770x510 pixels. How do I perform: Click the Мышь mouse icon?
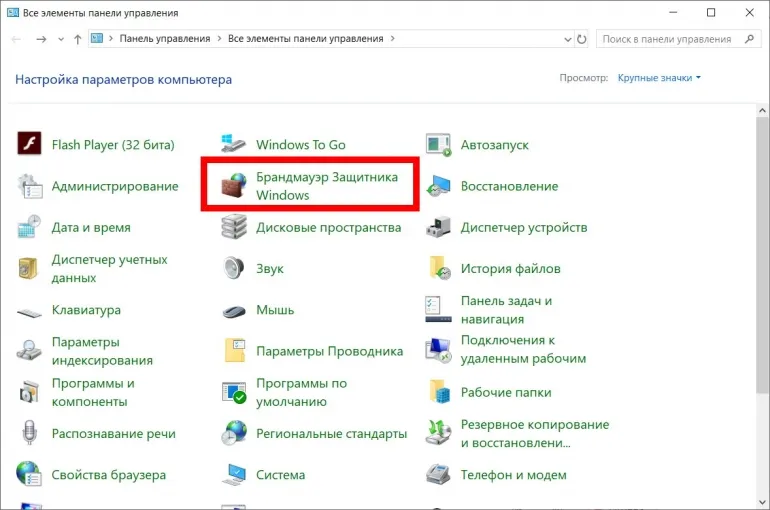tap(234, 310)
